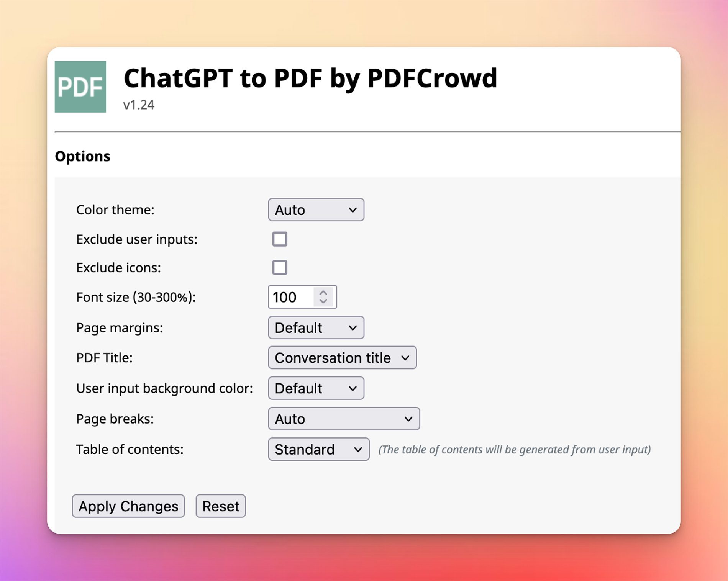Enable the Exclude icons checkbox
This screenshot has width=728, height=581.
click(280, 267)
